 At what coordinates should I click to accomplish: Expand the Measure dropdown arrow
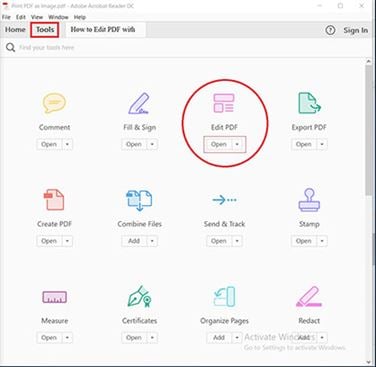tap(67, 338)
